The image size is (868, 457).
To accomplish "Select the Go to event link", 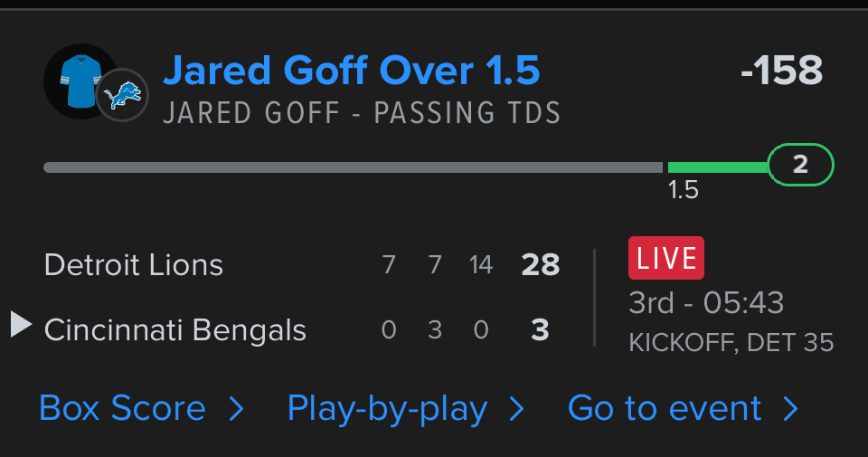I will coord(665,409).
